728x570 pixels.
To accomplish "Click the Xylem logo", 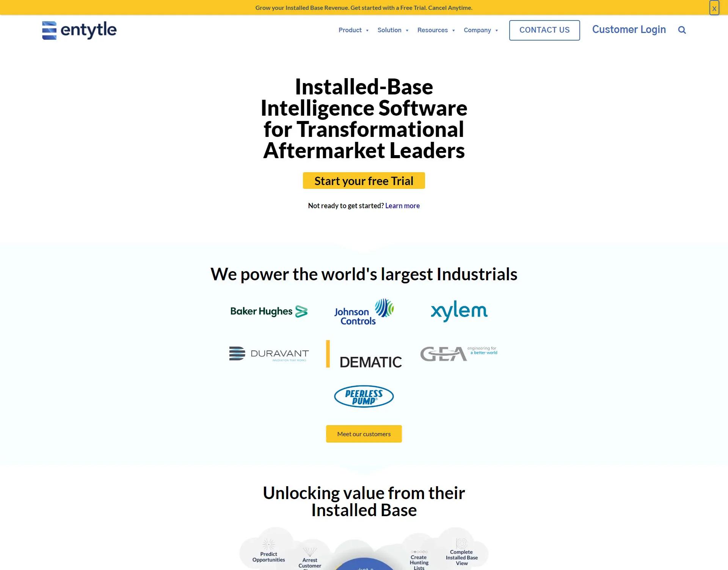I will tap(459, 311).
